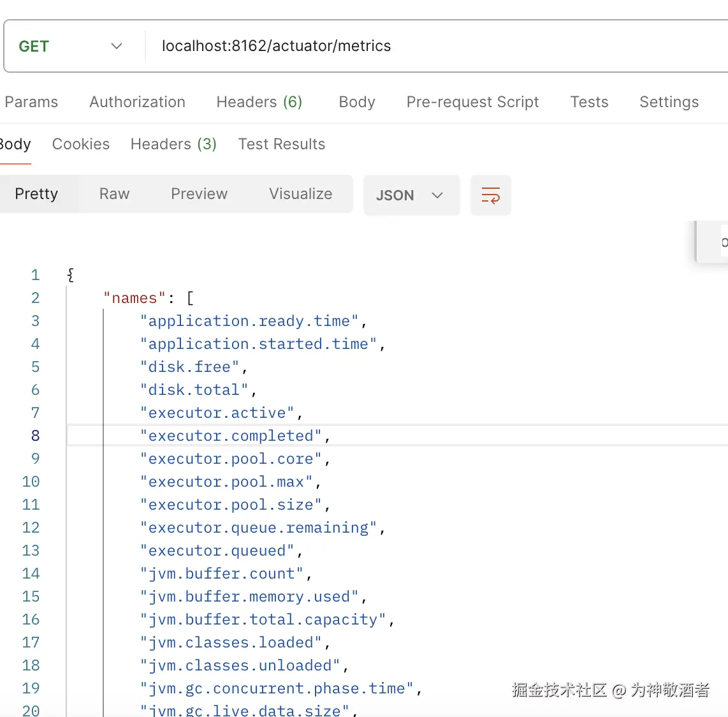
Task: Click line number 2 in the gutter
Action: coord(35,298)
